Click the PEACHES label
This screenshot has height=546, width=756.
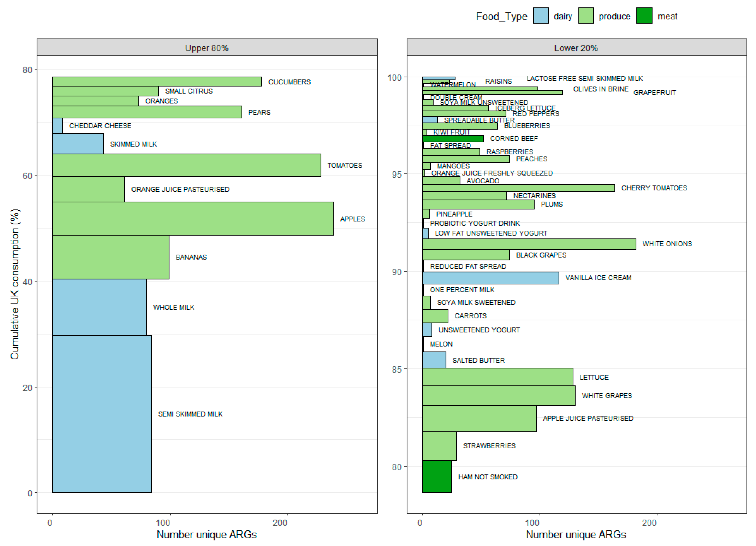(x=532, y=159)
